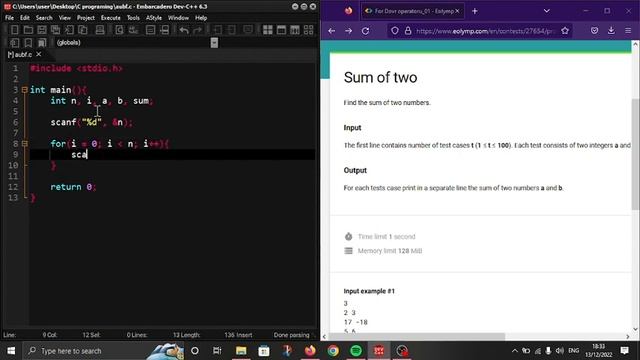Image resolution: width=640 pixels, height=360 pixels.
Task: Click the Task View taskbar button
Action: point(217,351)
